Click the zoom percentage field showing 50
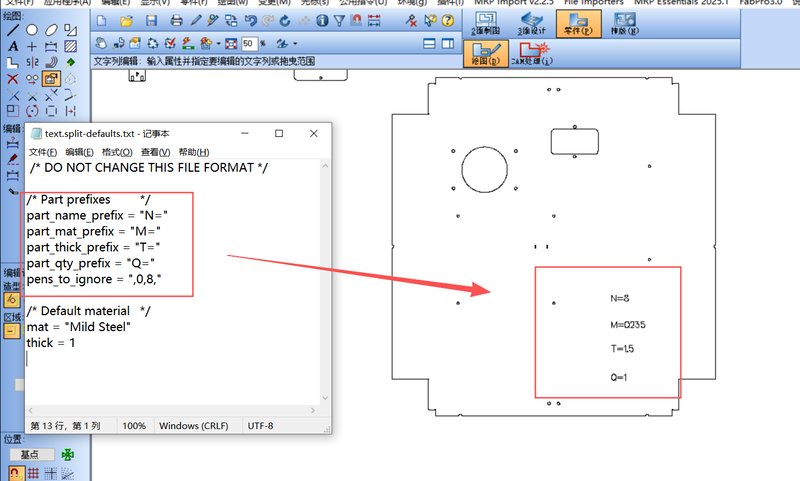The height and width of the screenshot is (481, 800). tap(249, 44)
